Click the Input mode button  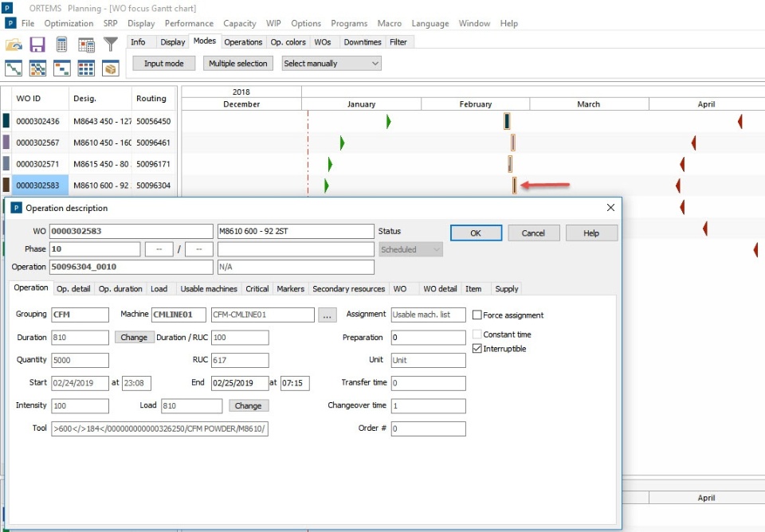pos(164,64)
